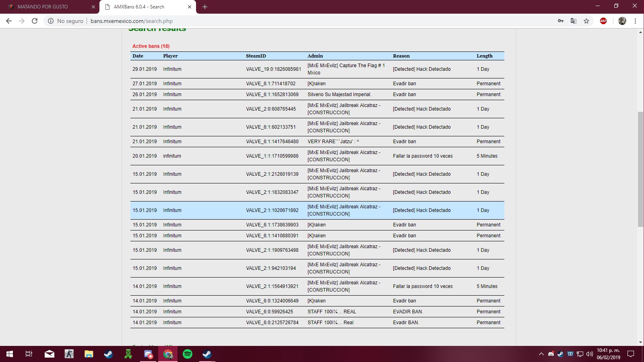Open ban row dated 29.01.2019
644x362 pixels.
click(x=317, y=69)
